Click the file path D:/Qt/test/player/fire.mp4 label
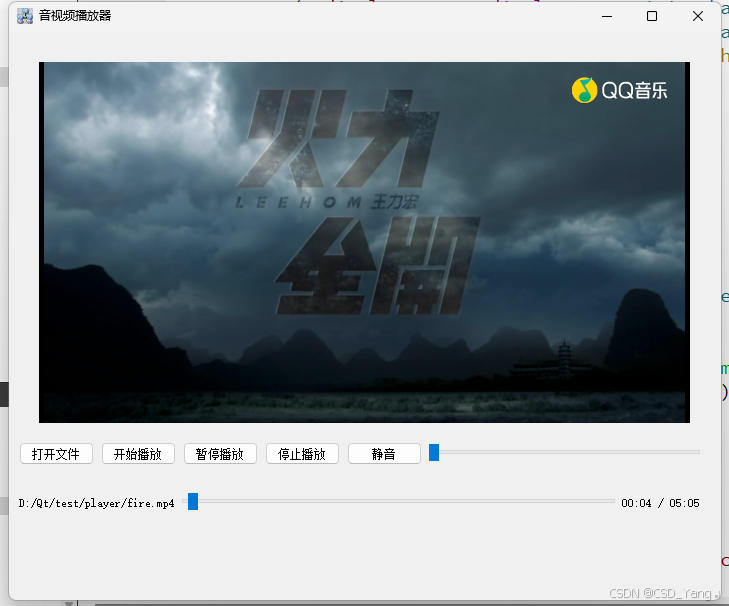The height and width of the screenshot is (606, 729). 96,503
